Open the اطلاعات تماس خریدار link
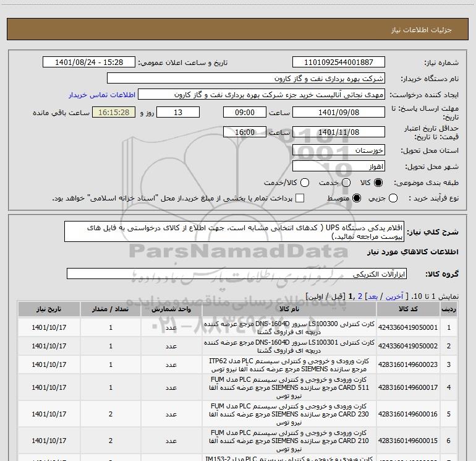This screenshot has width=476, height=461. coord(102,95)
